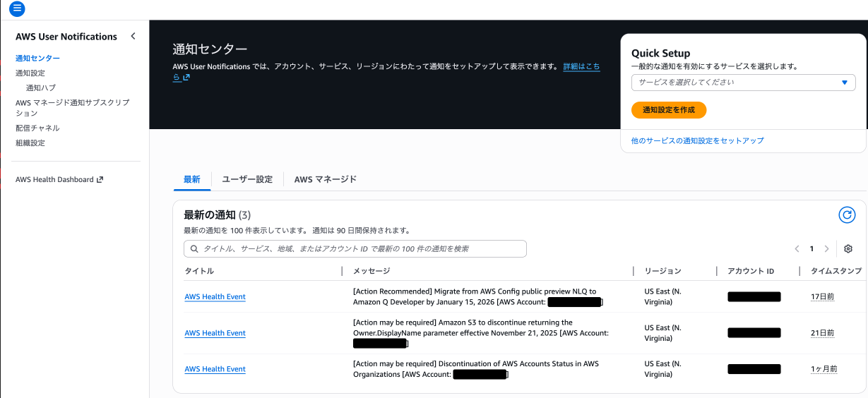
Task: Open 配信チャネル in sidebar
Action: tap(37, 128)
